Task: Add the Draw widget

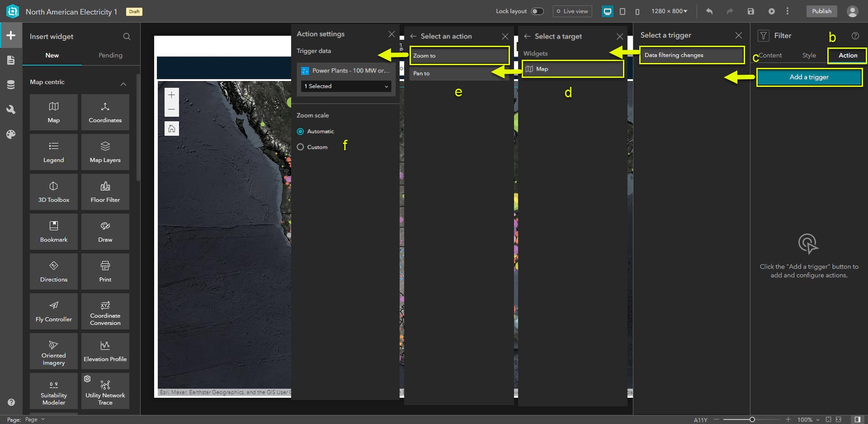Action: [105, 231]
